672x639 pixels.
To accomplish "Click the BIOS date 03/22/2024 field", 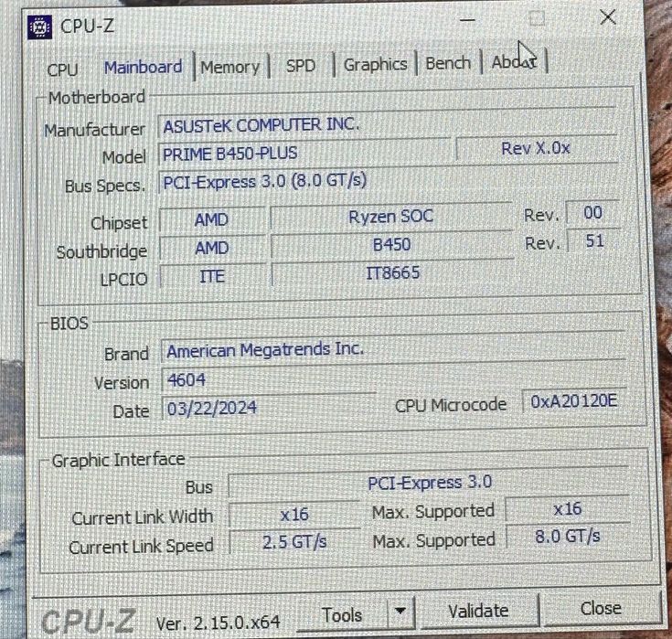I will pyautogui.click(x=268, y=408).
